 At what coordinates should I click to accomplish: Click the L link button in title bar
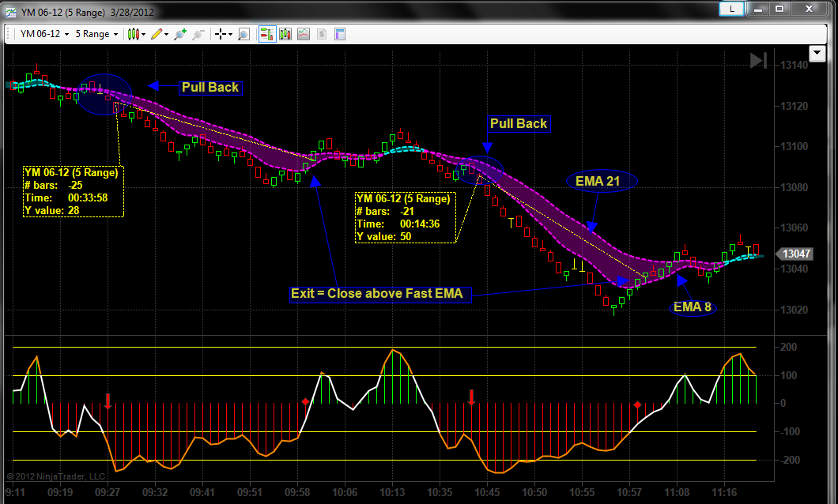[x=731, y=9]
